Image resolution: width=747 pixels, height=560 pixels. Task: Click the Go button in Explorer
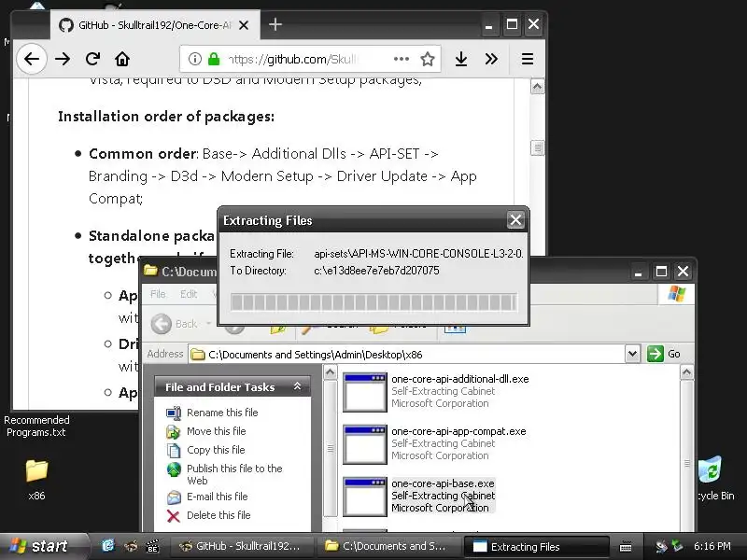pos(664,354)
